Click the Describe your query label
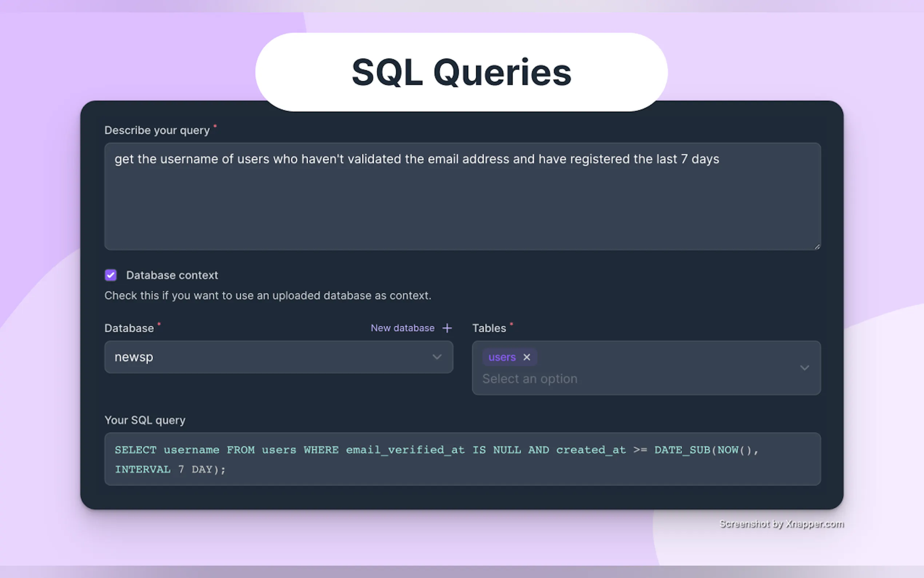The height and width of the screenshot is (578, 924). coord(157,130)
